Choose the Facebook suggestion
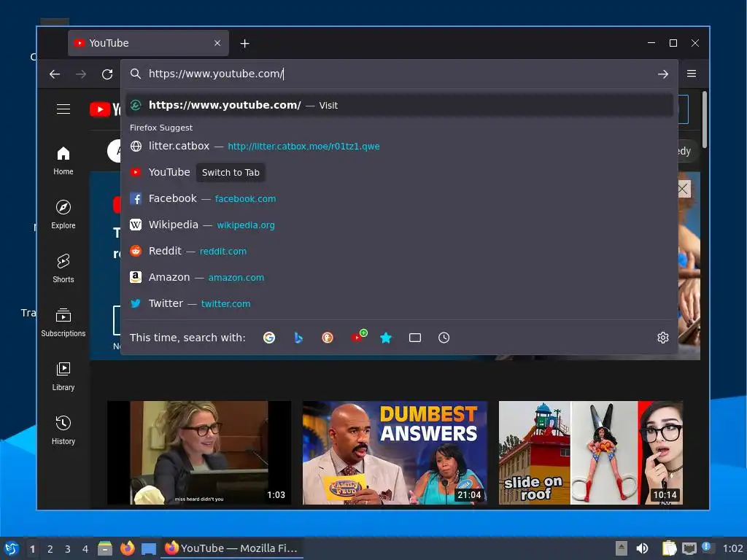The height and width of the screenshot is (560, 747). pos(399,198)
